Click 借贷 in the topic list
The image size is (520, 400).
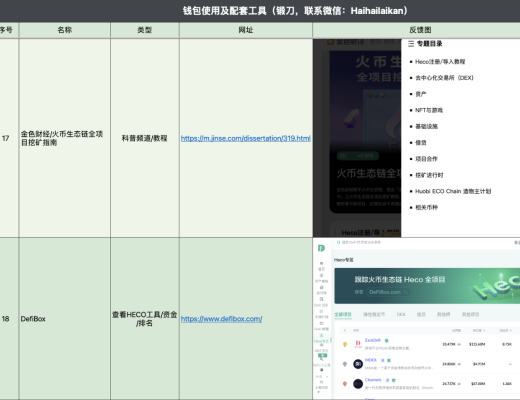pyautogui.click(x=421, y=143)
